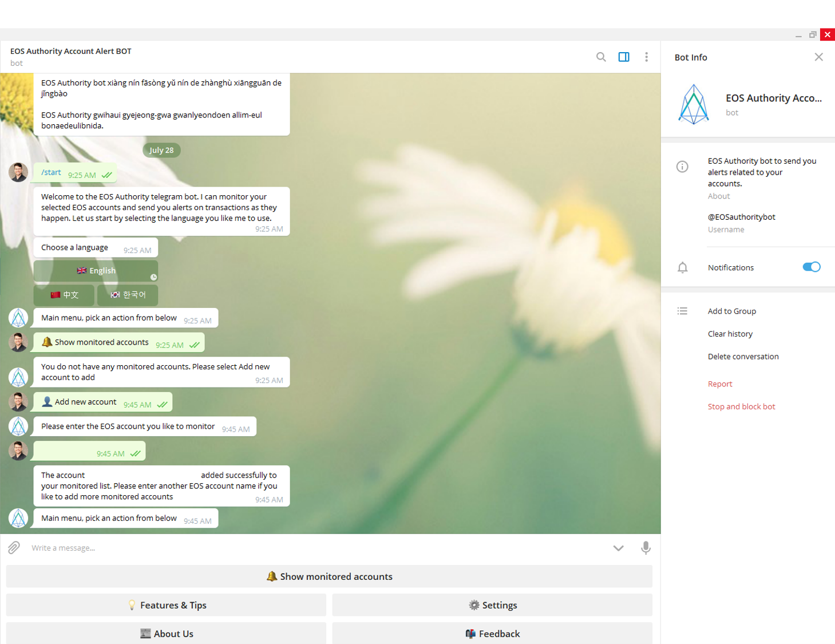Image resolution: width=835 pixels, height=644 pixels.
Task: Click the Feedback button
Action: (492, 633)
